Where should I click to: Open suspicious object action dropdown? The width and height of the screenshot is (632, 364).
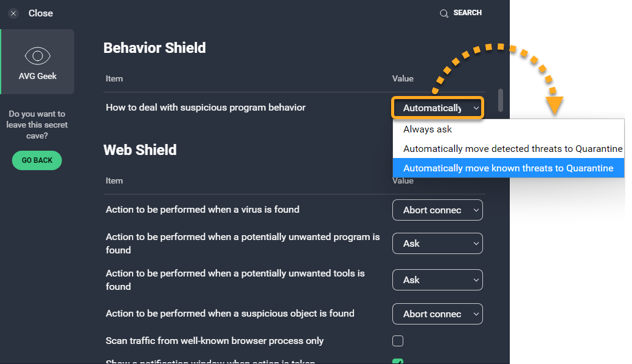click(437, 314)
